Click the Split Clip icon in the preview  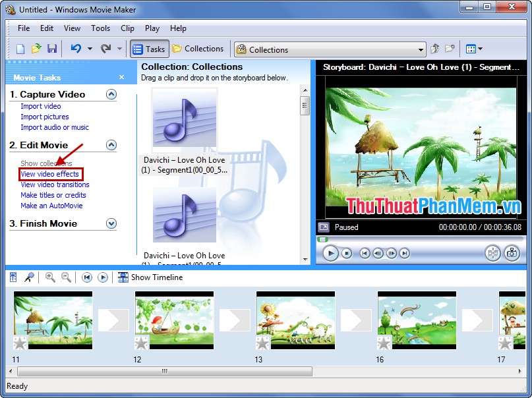click(x=492, y=253)
